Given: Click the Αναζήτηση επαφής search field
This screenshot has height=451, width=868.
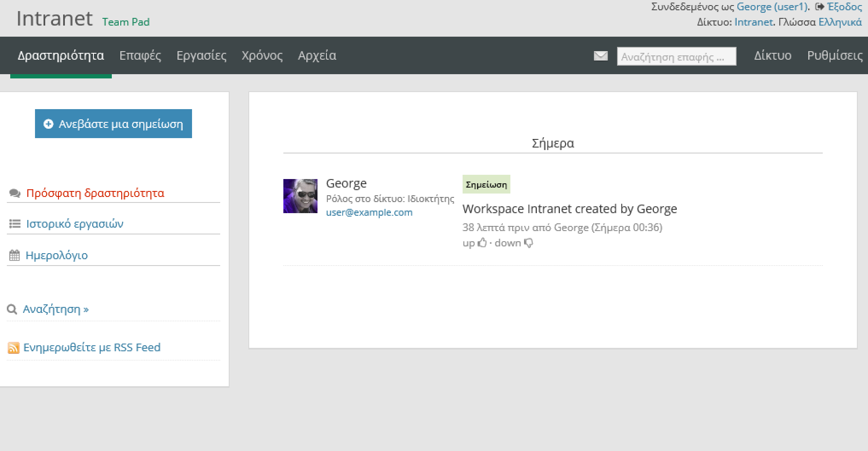Looking at the screenshot, I should pos(676,56).
